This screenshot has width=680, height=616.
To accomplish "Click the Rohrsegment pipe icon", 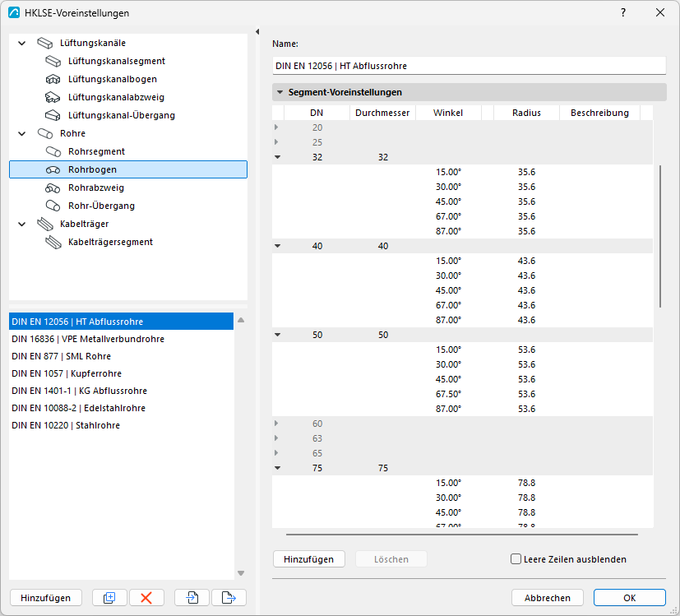I will (53, 152).
